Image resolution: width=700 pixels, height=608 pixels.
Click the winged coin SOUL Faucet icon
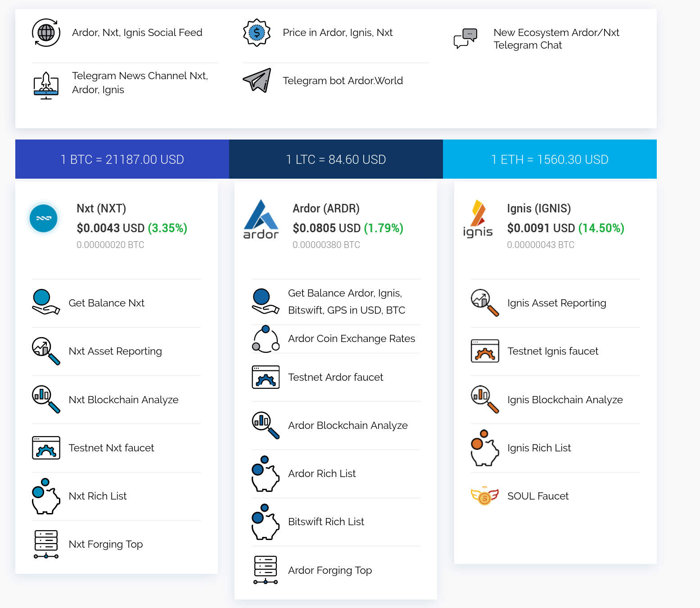click(485, 496)
